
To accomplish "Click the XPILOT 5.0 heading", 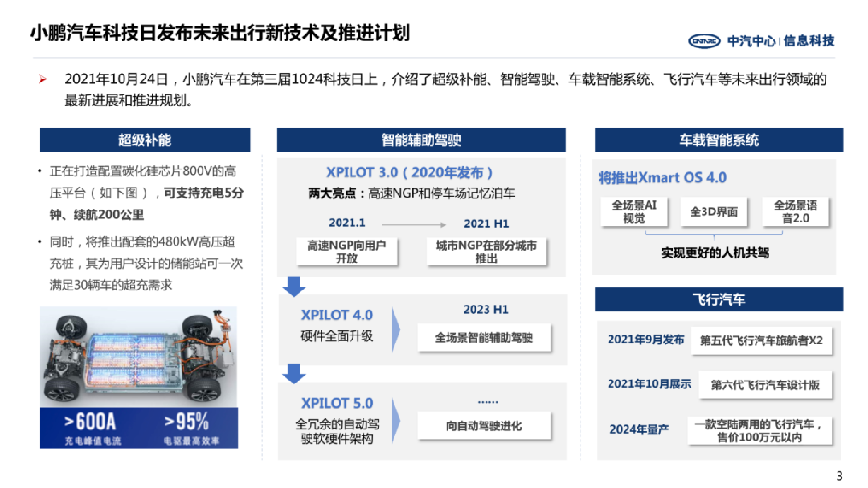I will coord(337,403).
